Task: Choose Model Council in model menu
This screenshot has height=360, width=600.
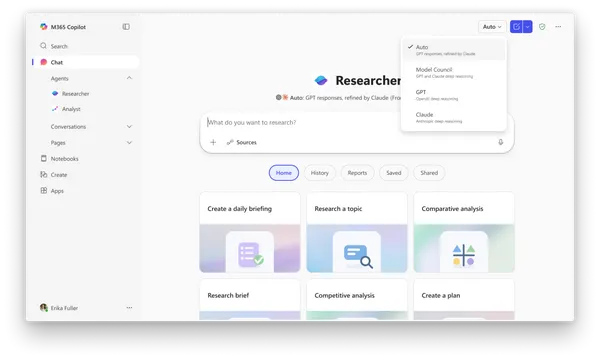Action: [454, 73]
